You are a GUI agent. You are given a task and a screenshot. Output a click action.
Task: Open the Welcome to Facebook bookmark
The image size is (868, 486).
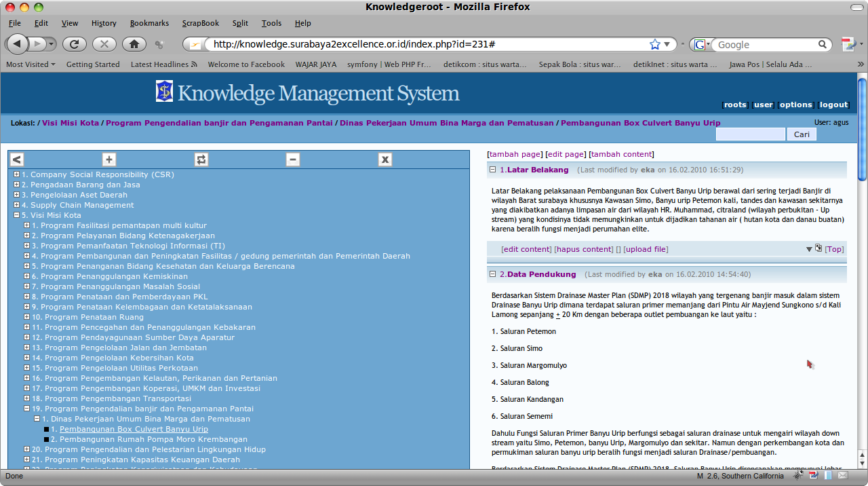pos(246,64)
